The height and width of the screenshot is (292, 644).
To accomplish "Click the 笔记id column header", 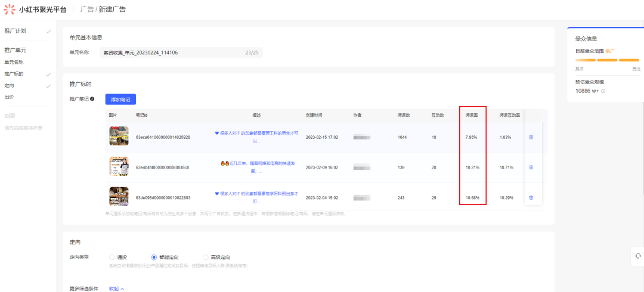I will [142, 116].
